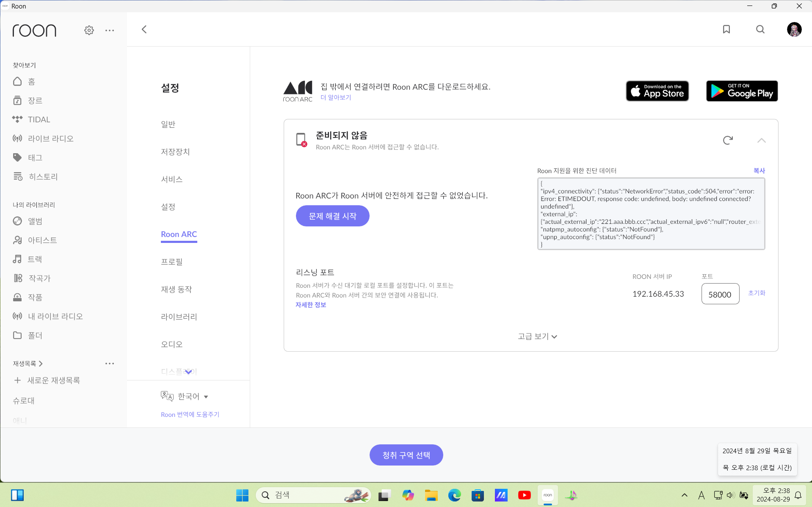Click 문제 해결 시작 button
The image size is (812, 507).
click(332, 216)
